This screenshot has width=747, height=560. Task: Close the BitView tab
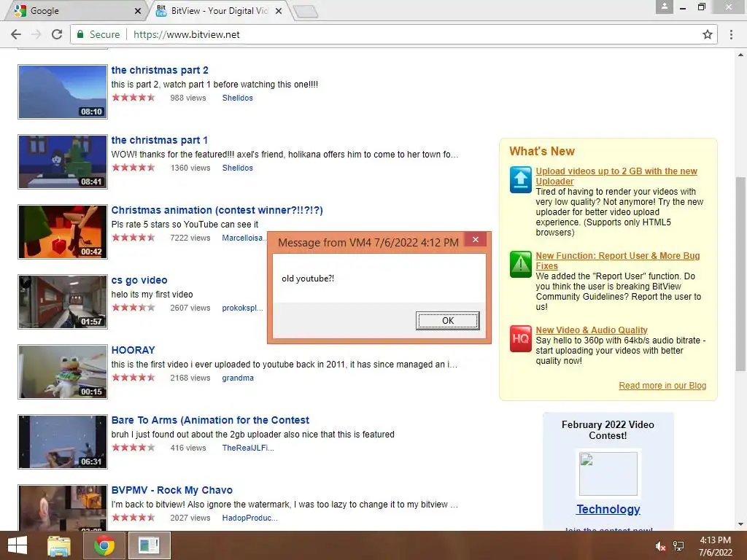[279, 11]
